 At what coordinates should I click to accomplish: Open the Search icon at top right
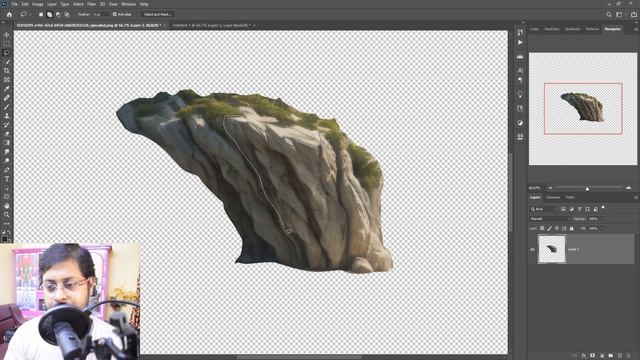point(609,14)
